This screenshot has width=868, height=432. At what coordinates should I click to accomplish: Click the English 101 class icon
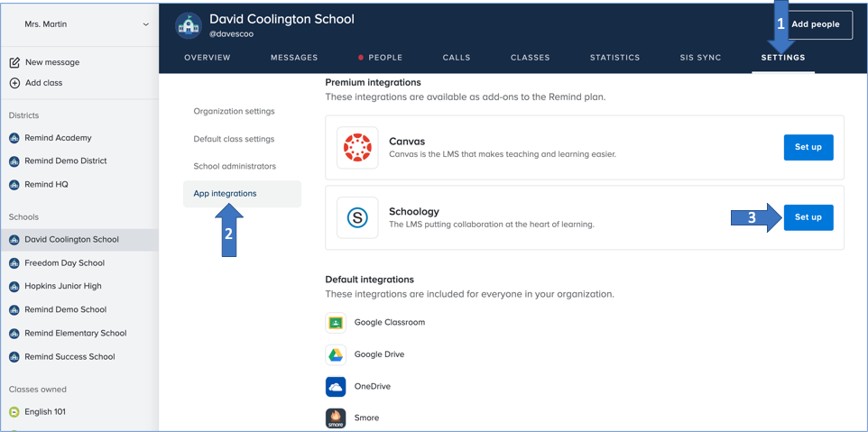click(x=14, y=412)
